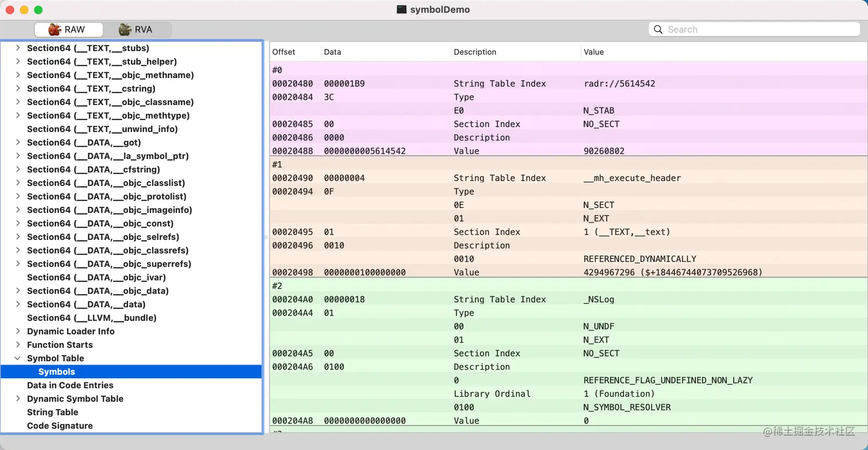Screen dimensions: 868x450
Task: Select offset 000204A0 cell
Action: tap(293, 300)
